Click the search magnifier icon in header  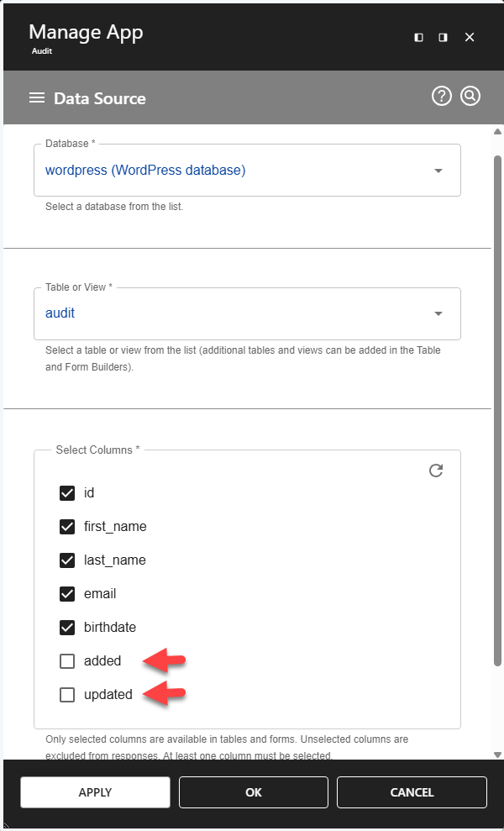(470, 96)
